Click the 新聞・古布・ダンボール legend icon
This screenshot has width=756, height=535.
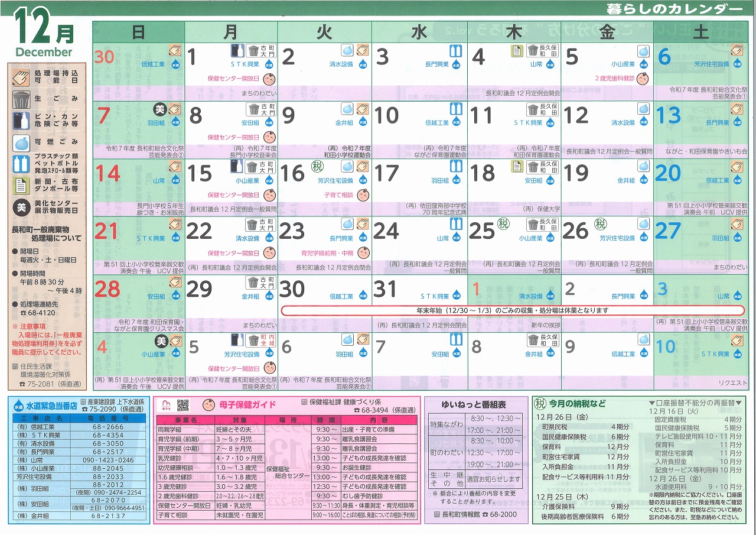click(x=21, y=185)
